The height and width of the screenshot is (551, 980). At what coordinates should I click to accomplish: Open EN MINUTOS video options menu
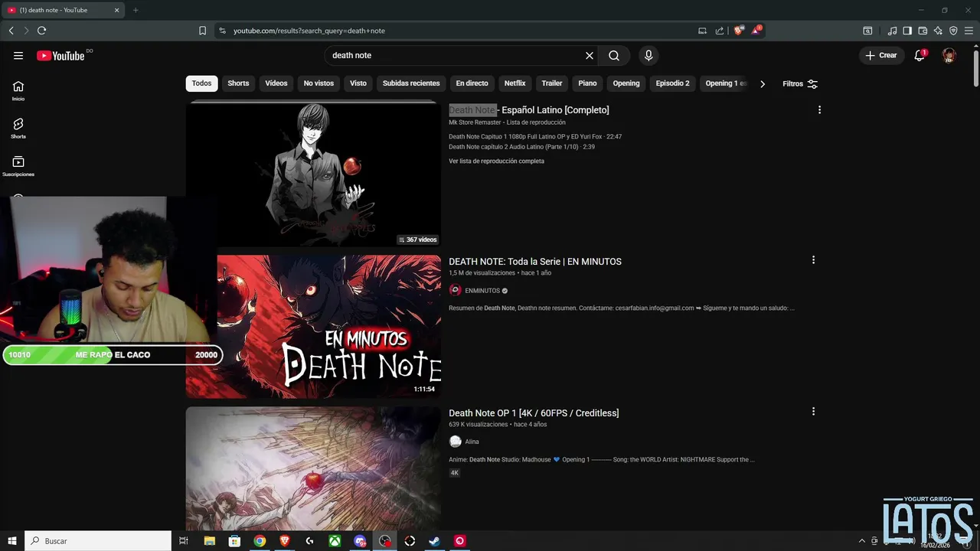coord(813,259)
